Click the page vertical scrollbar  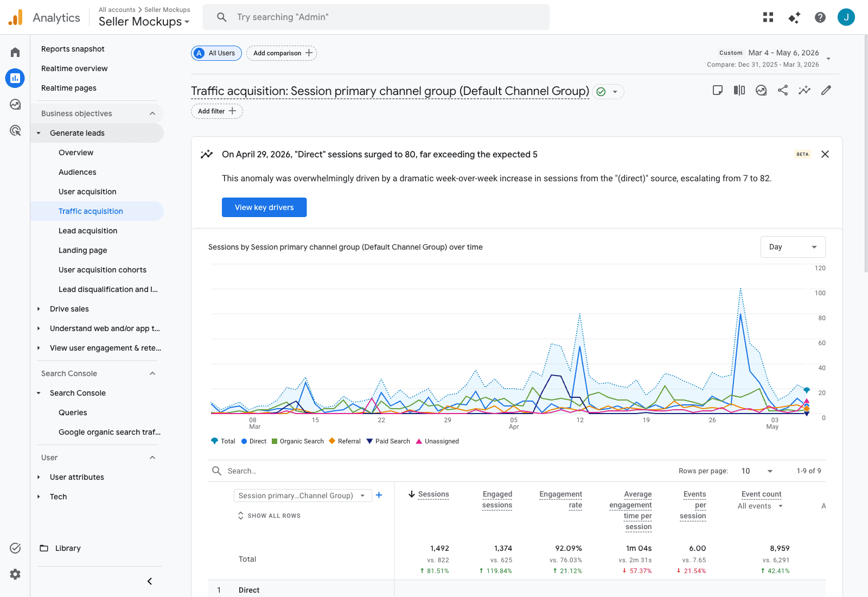coord(865,154)
